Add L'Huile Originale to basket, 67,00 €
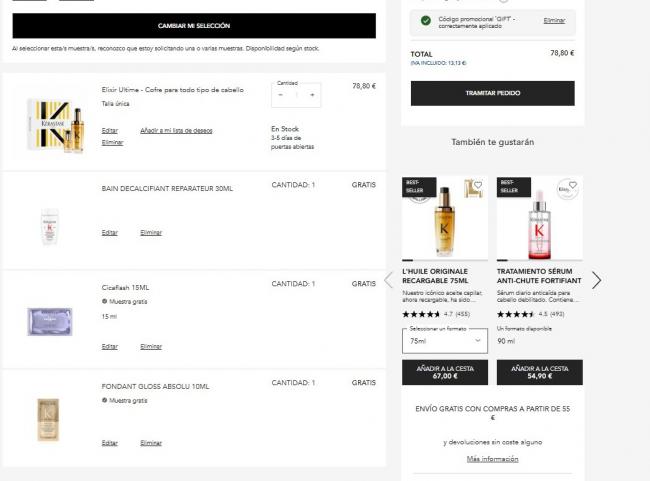The height and width of the screenshot is (481, 650). click(444, 372)
